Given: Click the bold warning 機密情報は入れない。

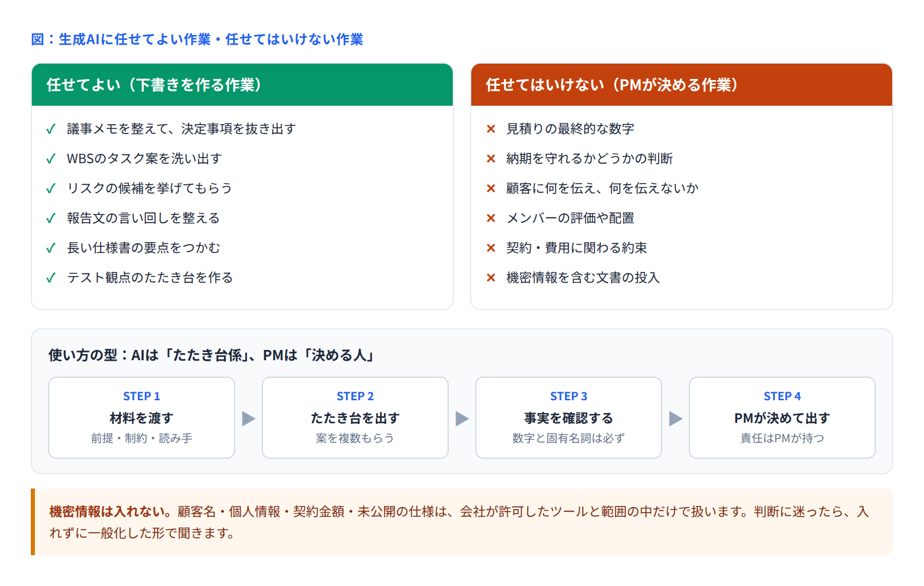Looking at the screenshot, I should [110, 512].
